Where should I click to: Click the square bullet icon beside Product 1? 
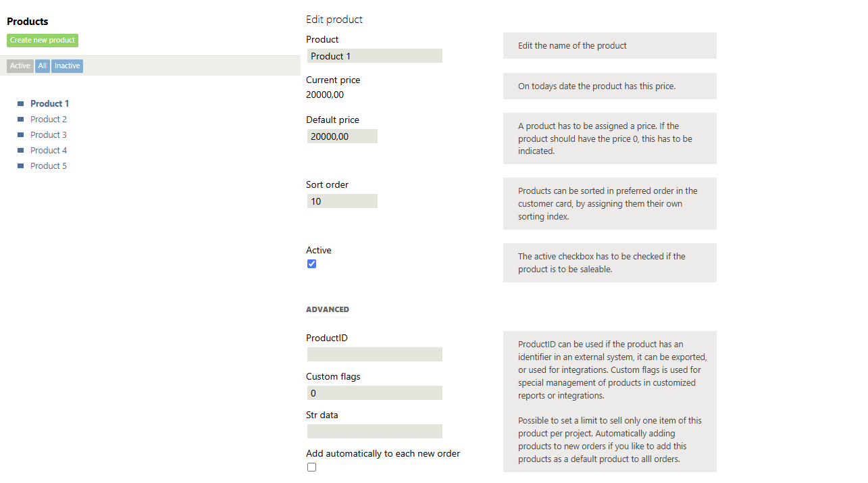21,104
